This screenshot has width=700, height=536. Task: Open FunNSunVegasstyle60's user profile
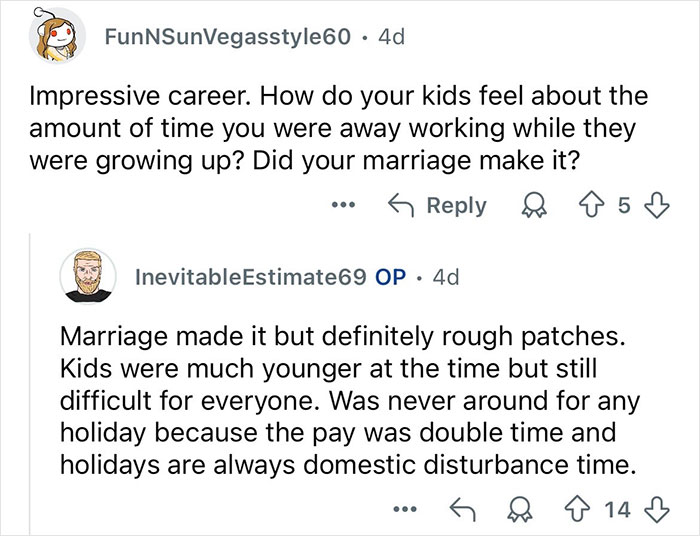pos(228,38)
